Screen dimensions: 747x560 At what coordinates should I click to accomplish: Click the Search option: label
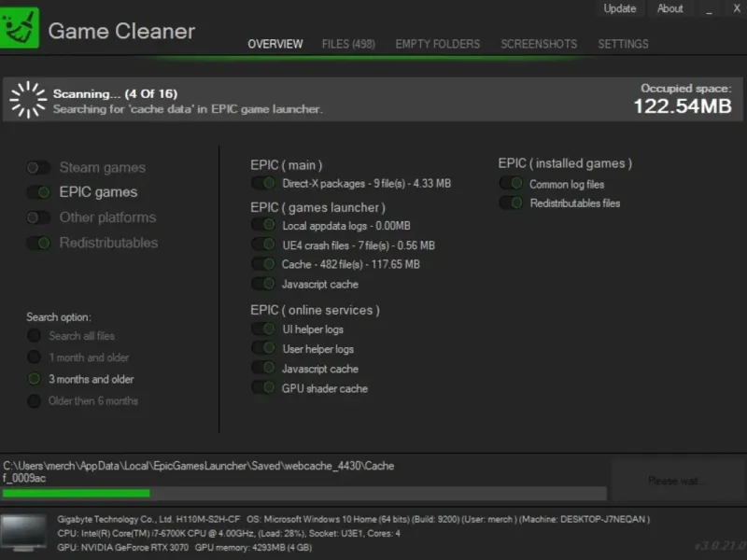(x=59, y=317)
